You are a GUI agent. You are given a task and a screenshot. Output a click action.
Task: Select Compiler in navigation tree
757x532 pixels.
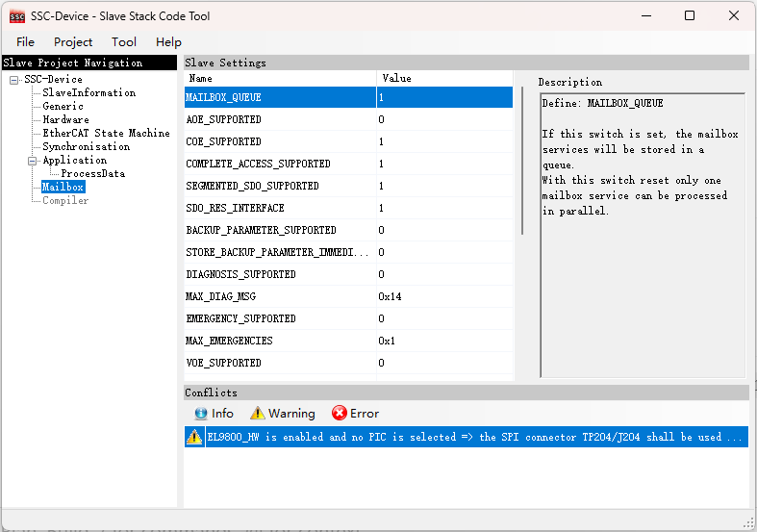65,200
